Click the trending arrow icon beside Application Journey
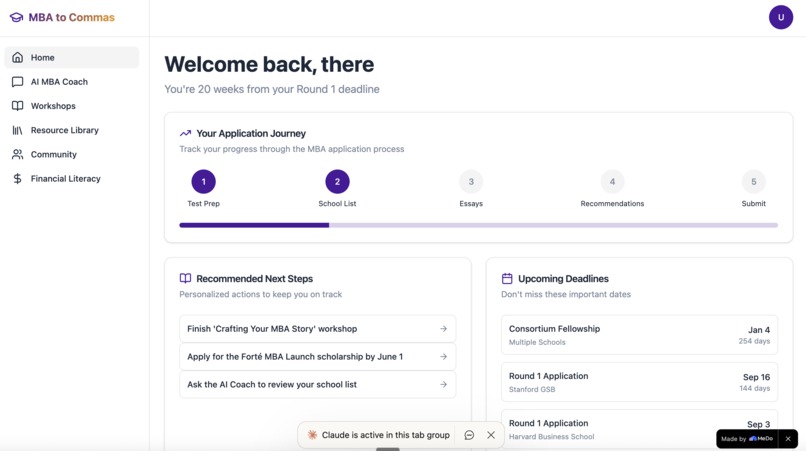The height and width of the screenshot is (451, 806). 185,133
